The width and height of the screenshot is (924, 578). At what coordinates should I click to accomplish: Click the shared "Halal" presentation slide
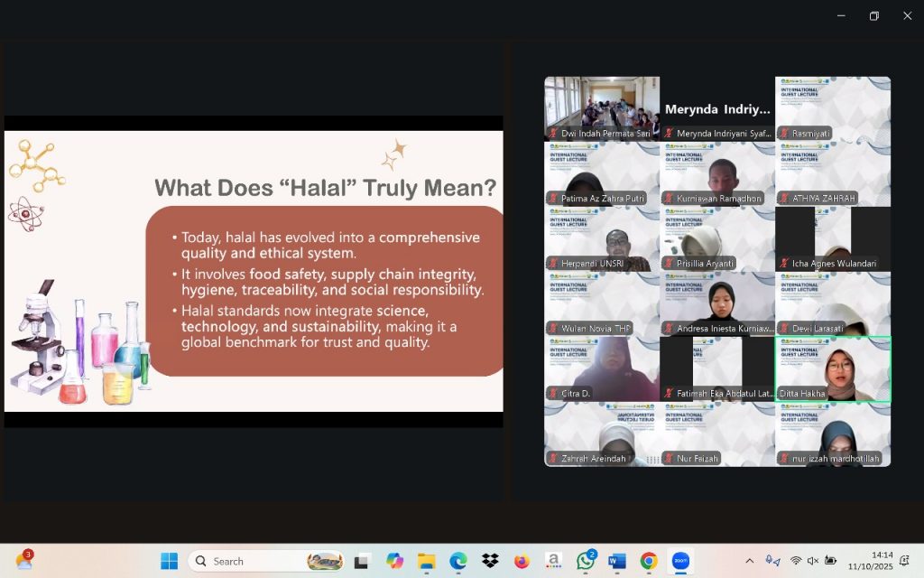[254, 271]
